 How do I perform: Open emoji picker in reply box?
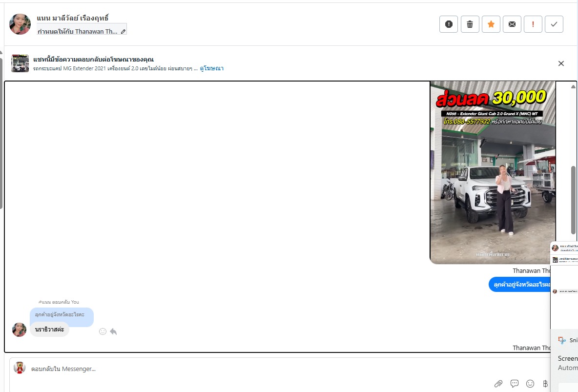530,384
